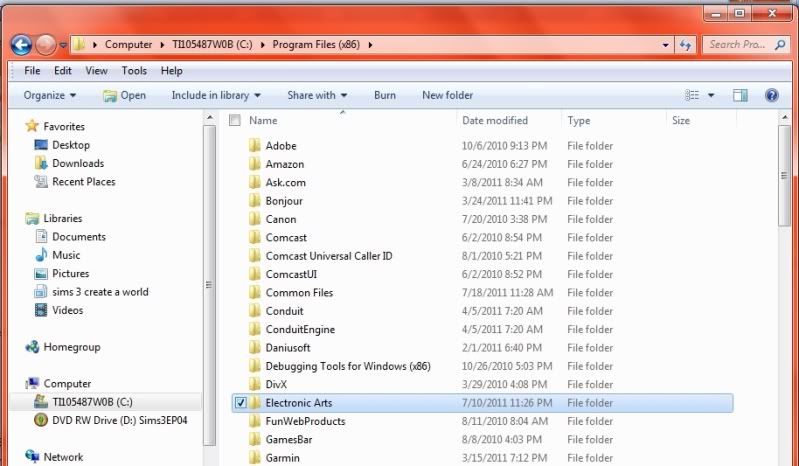Click the blue Help question mark icon
Image resolution: width=799 pixels, height=466 pixels.
[771, 95]
